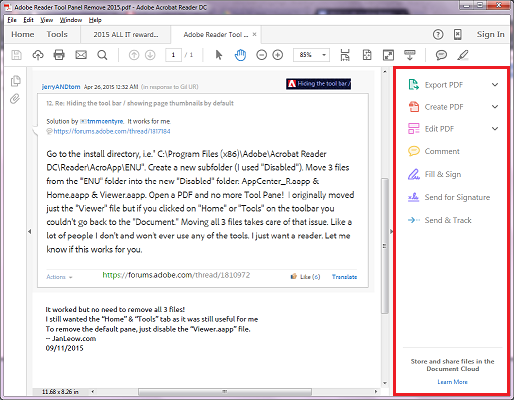This screenshot has width=514, height=400.
Task: Go to previous page arrow
Action: [x=134, y=55]
